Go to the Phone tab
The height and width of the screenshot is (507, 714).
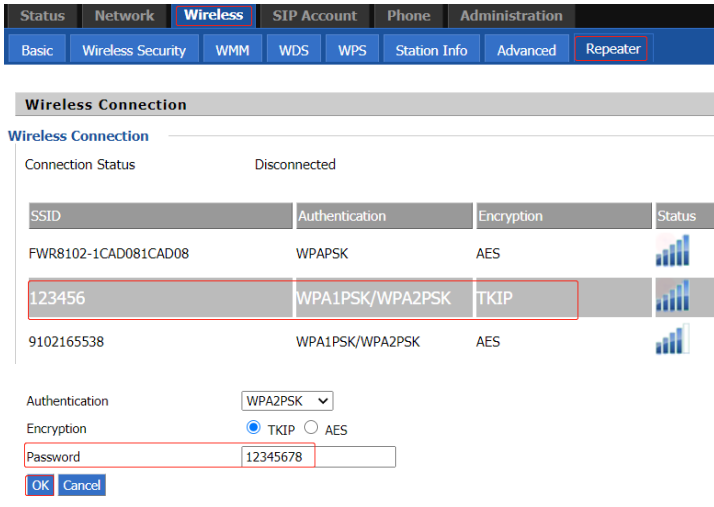(408, 16)
